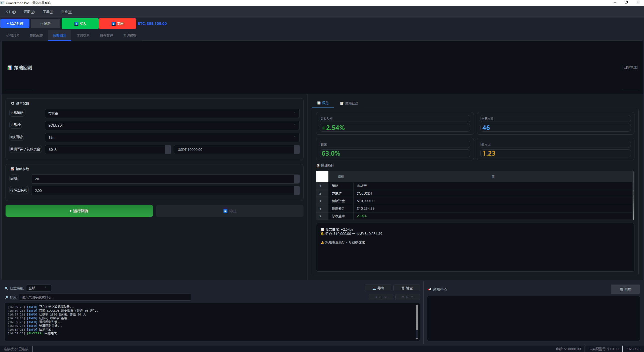Expand the 交易对 SOLUSDT dropdown
Screen dimensions: 644x352
coord(172,125)
